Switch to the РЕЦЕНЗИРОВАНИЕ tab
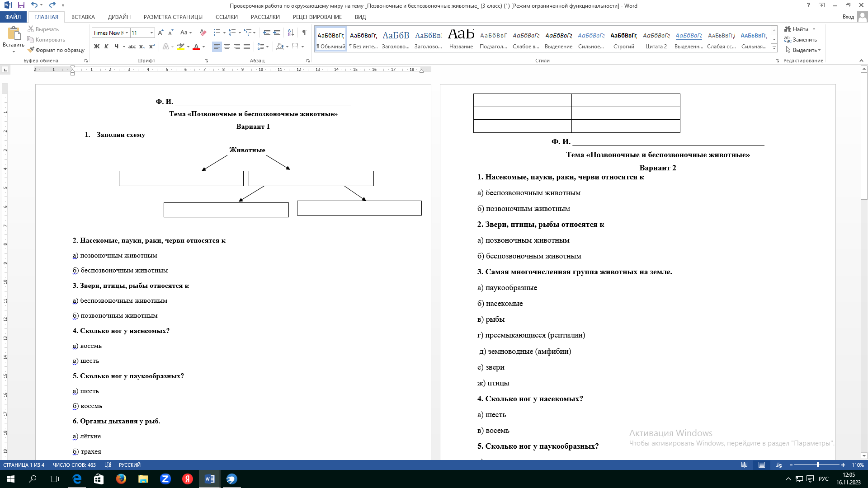The height and width of the screenshot is (488, 868). [317, 17]
